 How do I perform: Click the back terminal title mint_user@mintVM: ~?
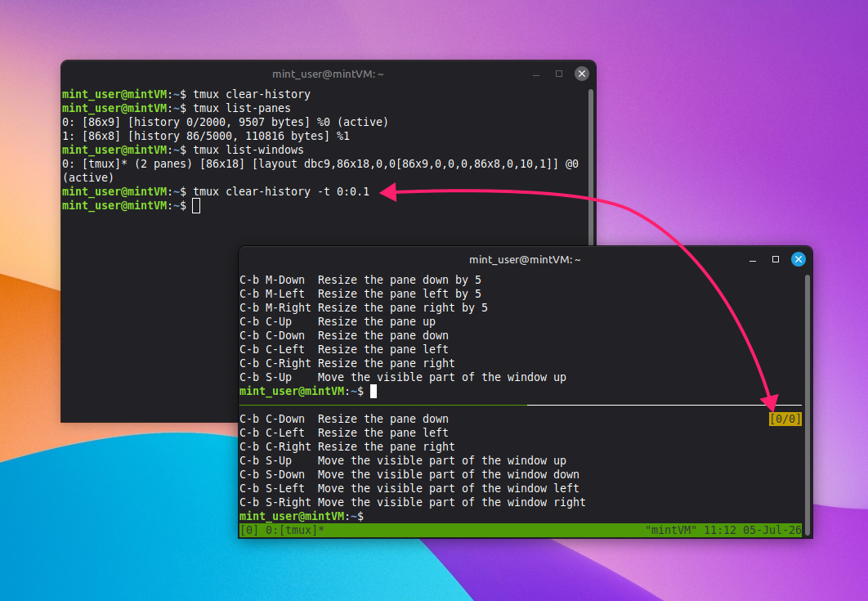pyautogui.click(x=328, y=74)
